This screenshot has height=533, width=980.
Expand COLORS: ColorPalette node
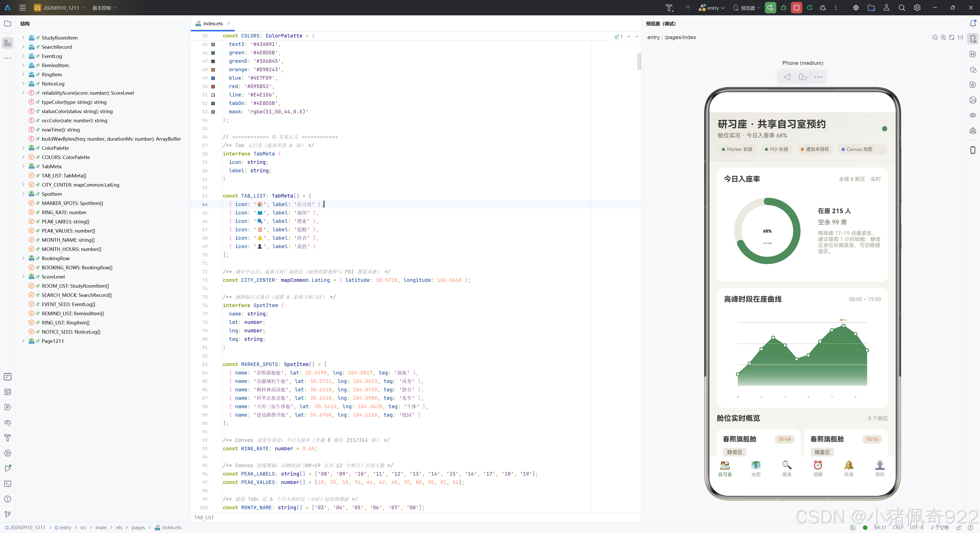click(x=23, y=157)
